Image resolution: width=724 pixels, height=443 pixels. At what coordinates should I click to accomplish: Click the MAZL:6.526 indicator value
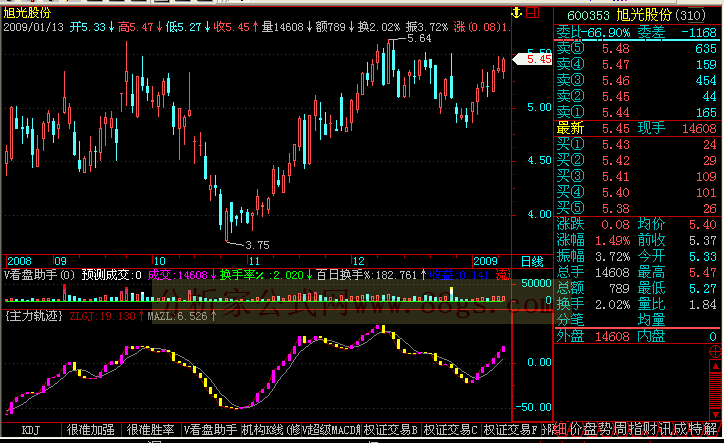tap(178, 316)
